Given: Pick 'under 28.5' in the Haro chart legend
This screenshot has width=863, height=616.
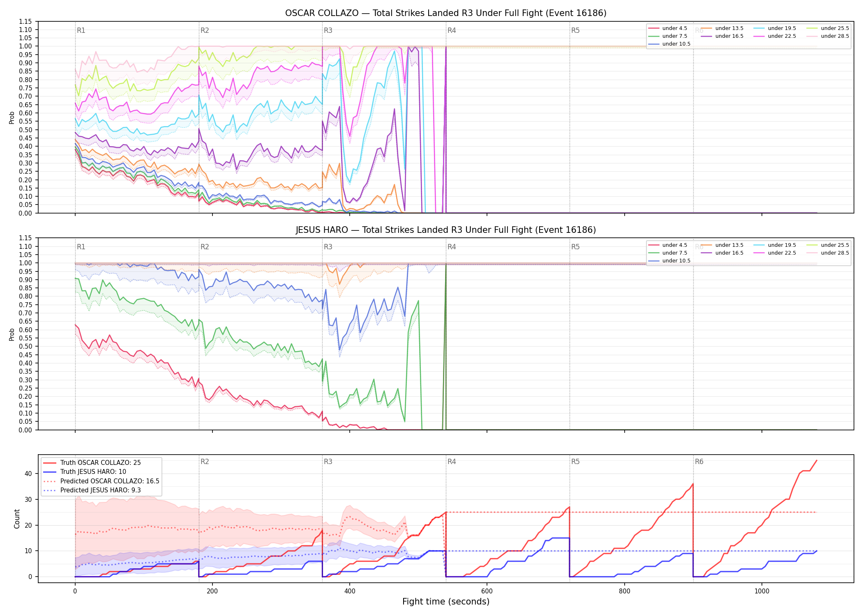Looking at the screenshot, I should point(828,253).
